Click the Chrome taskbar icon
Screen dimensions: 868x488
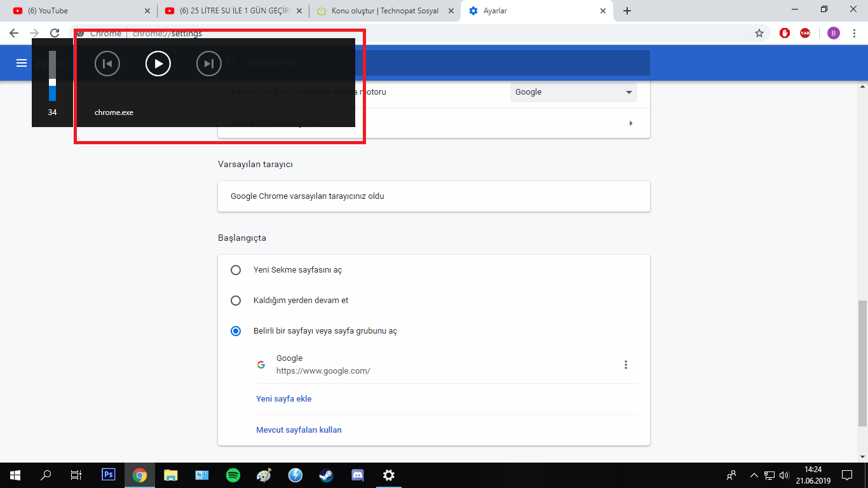pyautogui.click(x=140, y=475)
